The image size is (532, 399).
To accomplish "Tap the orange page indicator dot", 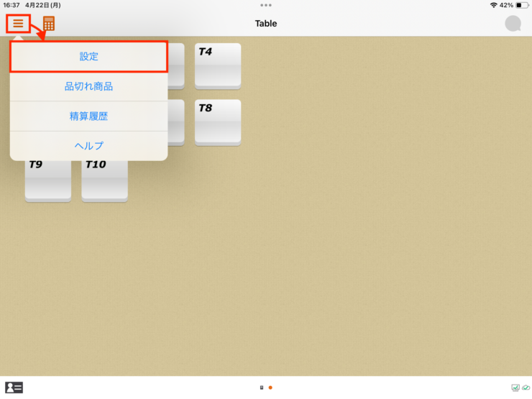I will click(270, 387).
